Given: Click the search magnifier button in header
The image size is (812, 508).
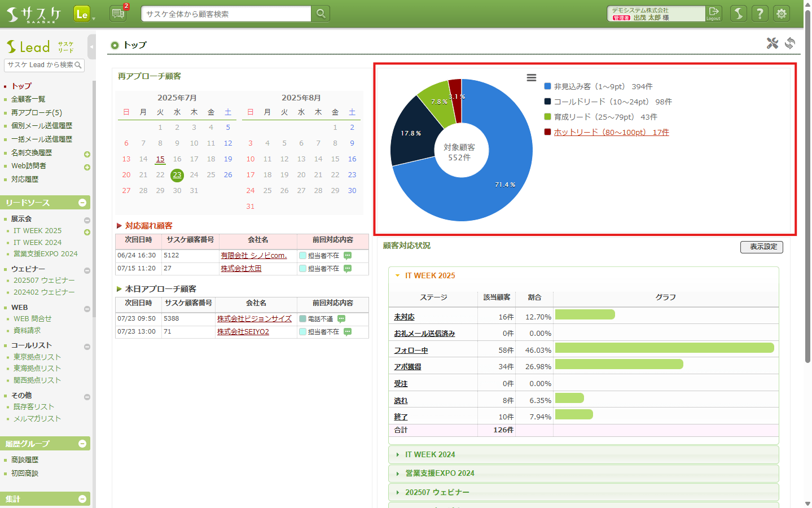Looking at the screenshot, I should click(x=321, y=14).
